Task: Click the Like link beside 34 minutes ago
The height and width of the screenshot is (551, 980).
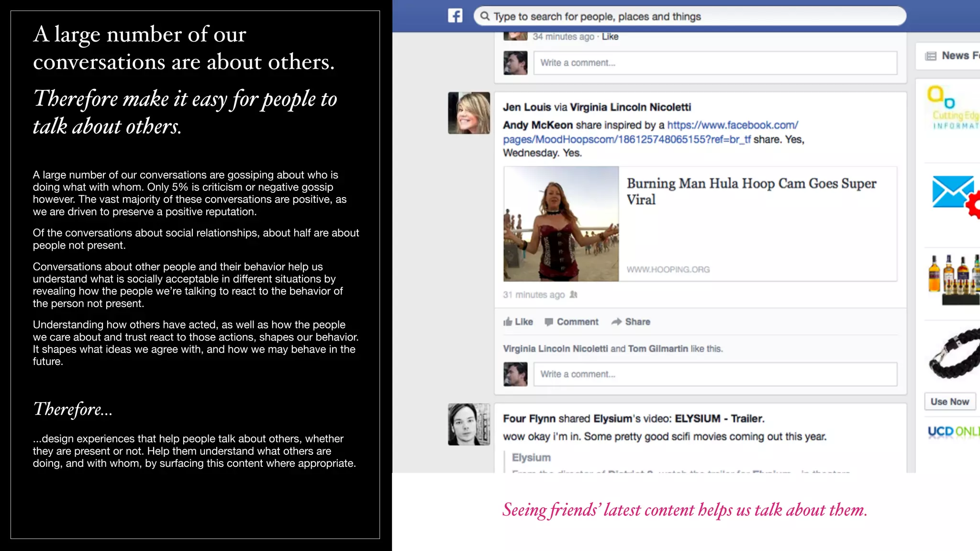Action: coord(610,37)
